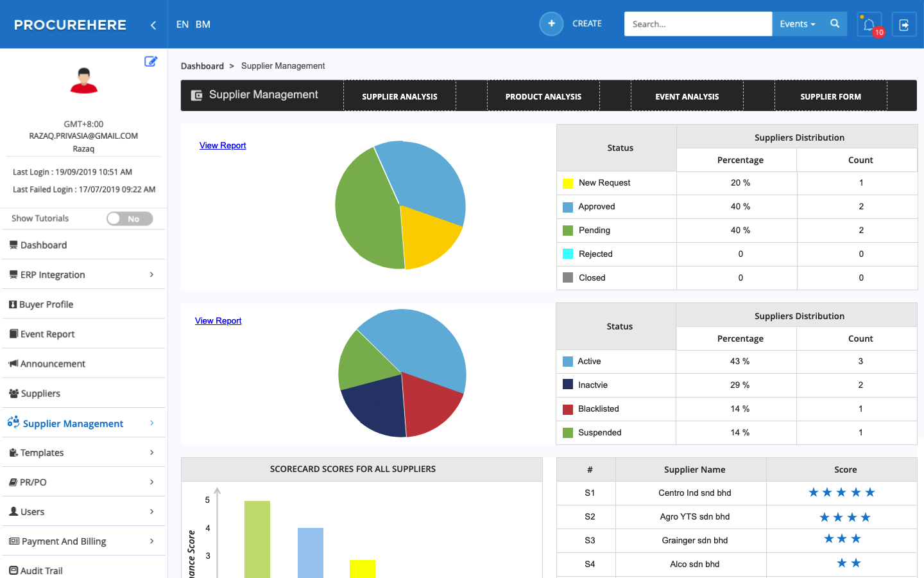
Task: Click the Dashboard breadcrumb link
Action: (x=202, y=66)
